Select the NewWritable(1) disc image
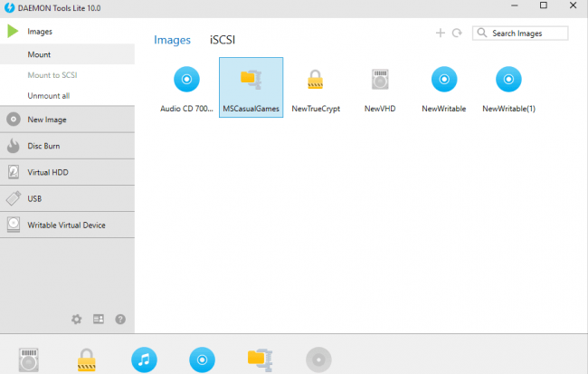The height and width of the screenshot is (374, 588). click(x=508, y=88)
